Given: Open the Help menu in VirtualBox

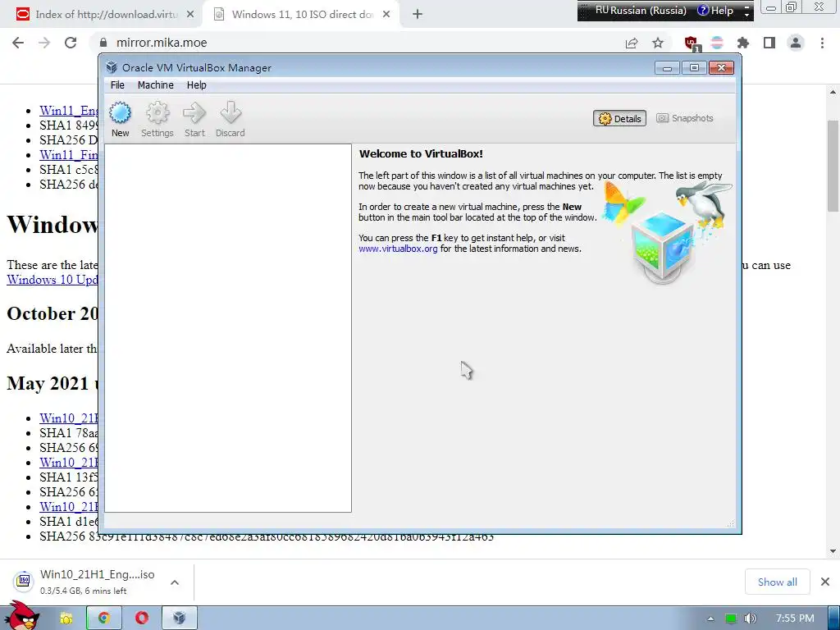Looking at the screenshot, I should pos(197,85).
